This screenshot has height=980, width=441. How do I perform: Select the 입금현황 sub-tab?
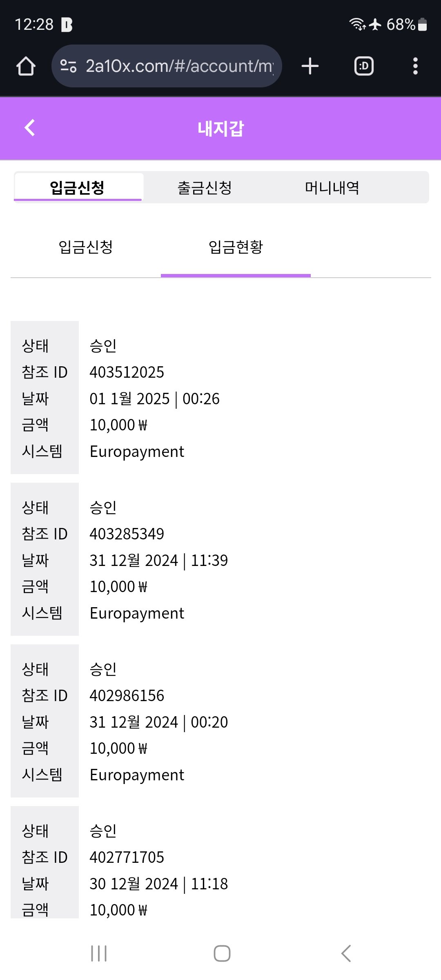pos(236,247)
